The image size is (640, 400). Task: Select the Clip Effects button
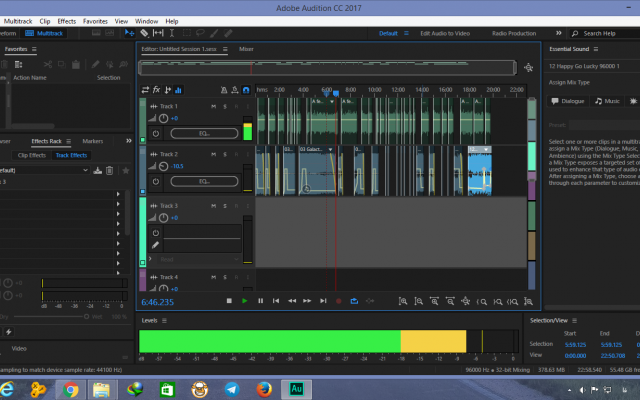coord(32,155)
